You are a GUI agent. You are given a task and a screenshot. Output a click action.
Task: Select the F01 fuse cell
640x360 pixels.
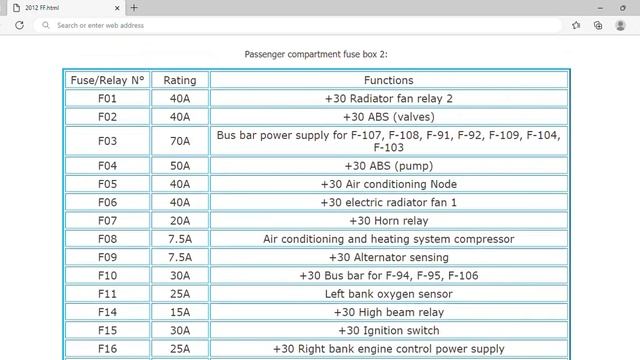107,98
